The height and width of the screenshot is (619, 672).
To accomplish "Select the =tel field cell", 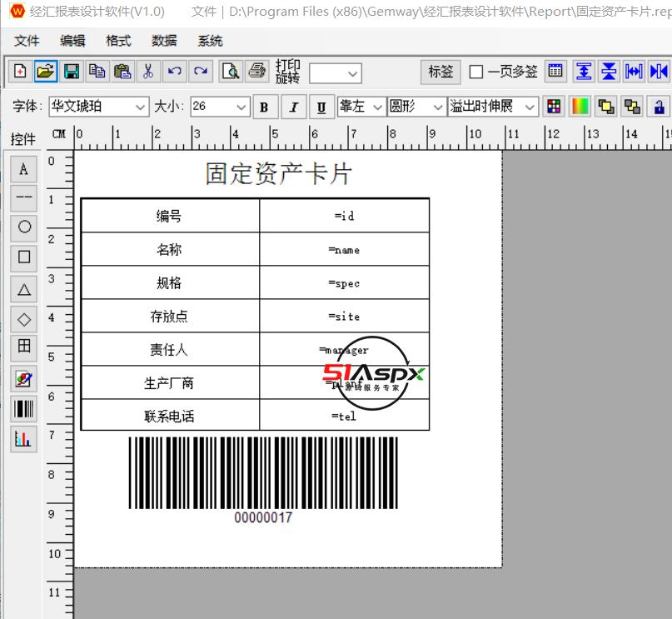I will coord(345,416).
